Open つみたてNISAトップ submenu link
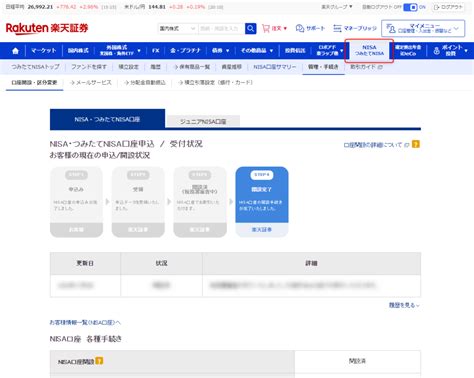 click(35, 67)
